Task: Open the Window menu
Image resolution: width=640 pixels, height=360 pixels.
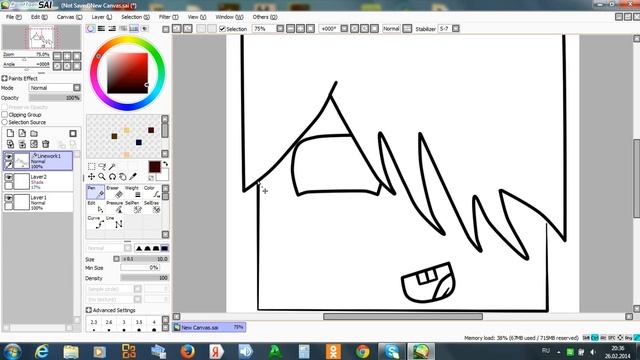Action: (229, 17)
